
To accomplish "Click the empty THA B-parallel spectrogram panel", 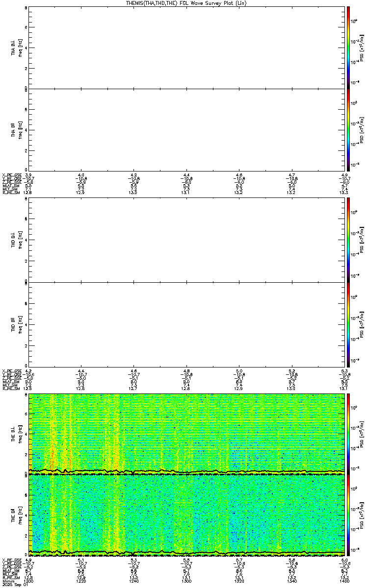I will [187, 130].
